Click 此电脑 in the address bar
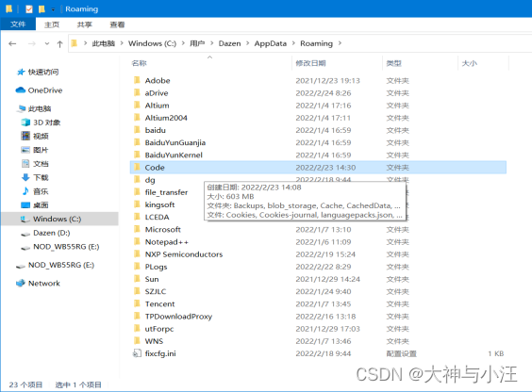The image size is (532, 392). coord(103,43)
